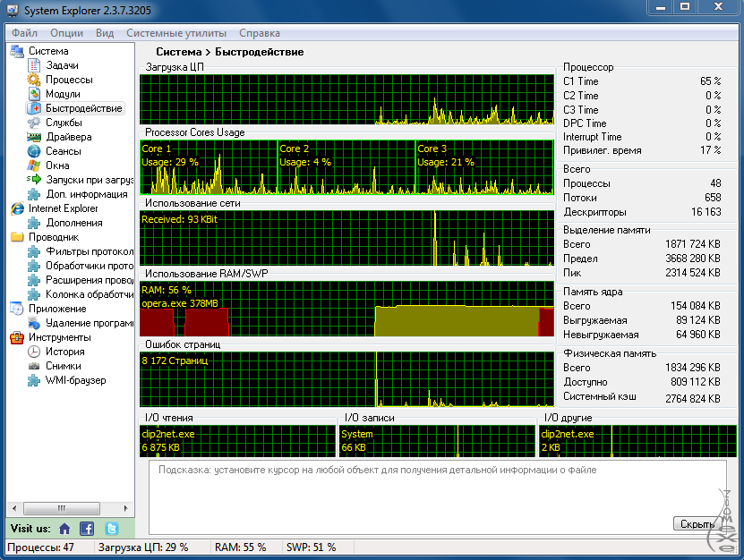
Task: Click the Core 1 usage graph
Action: [209, 167]
